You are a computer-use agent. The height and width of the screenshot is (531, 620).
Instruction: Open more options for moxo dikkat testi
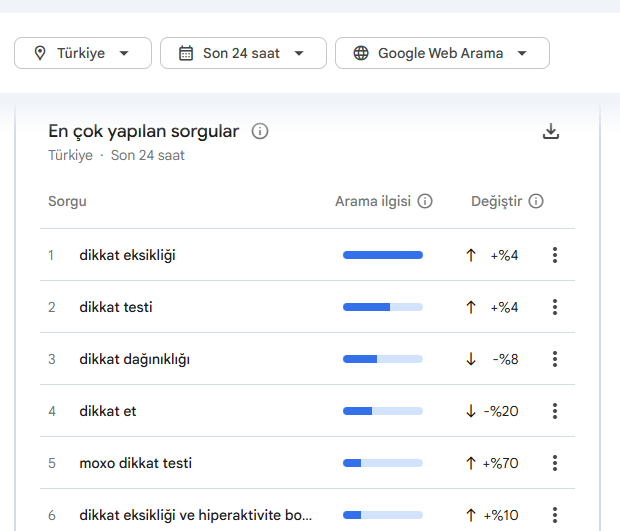(x=555, y=463)
